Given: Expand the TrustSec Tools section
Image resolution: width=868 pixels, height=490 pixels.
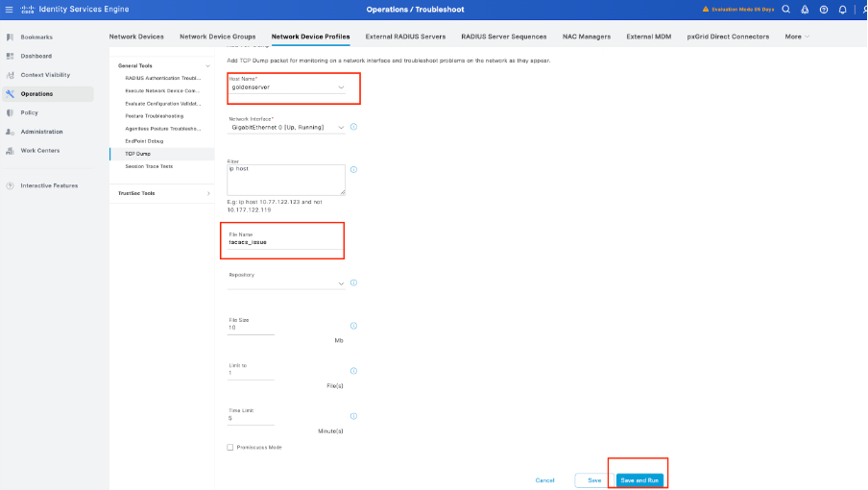Looking at the screenshot, I should [208, 194].
